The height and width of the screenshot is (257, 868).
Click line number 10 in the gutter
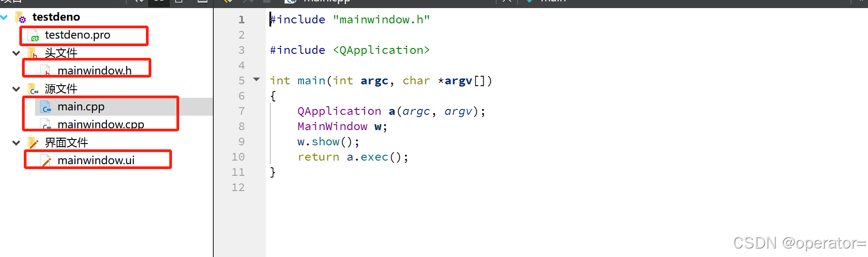point(238,157)
